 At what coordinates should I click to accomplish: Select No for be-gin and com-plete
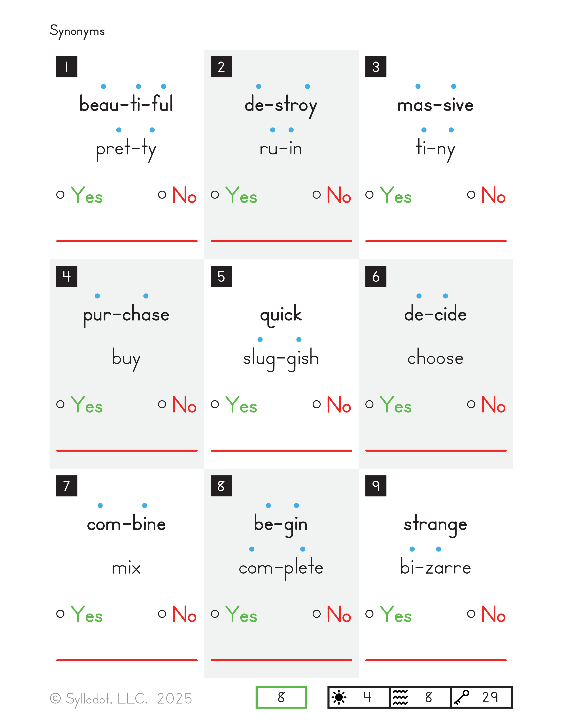coord(317,614)
